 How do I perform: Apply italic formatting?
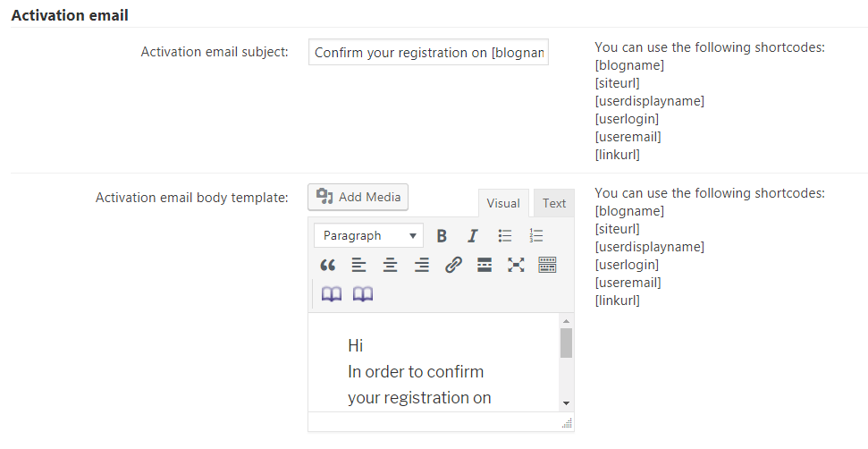pyautogui.click(x=473, y=236)
